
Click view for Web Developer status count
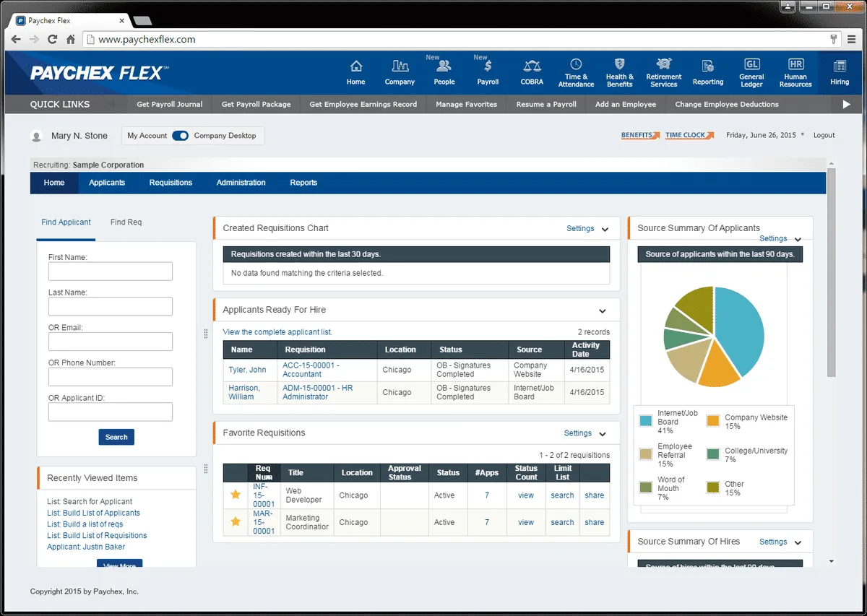point(526,495)
